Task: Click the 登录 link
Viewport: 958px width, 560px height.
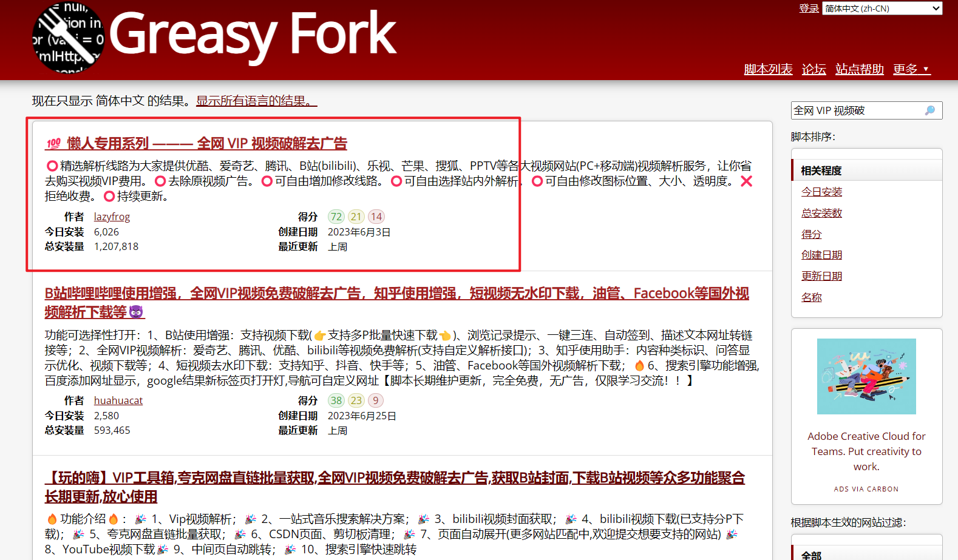Action: coord(809,8)
